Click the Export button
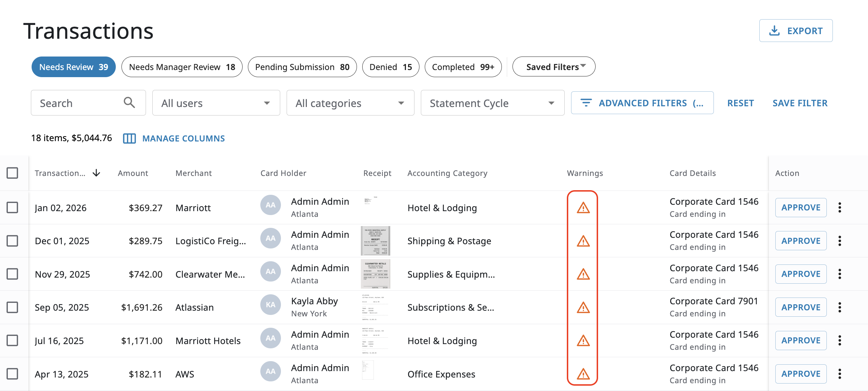The height and width of the screenshot is (391, 868). pyautogui.click(x=796, y=31)
